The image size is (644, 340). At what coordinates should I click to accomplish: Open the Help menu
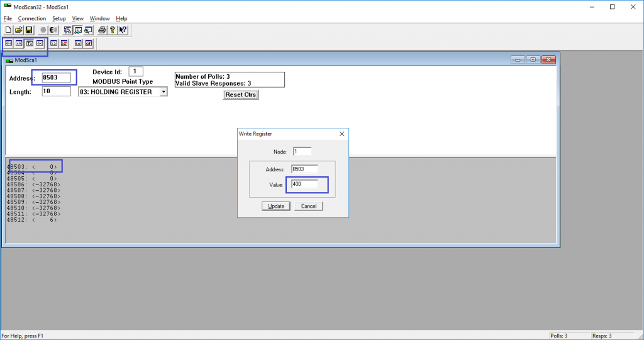121,18
